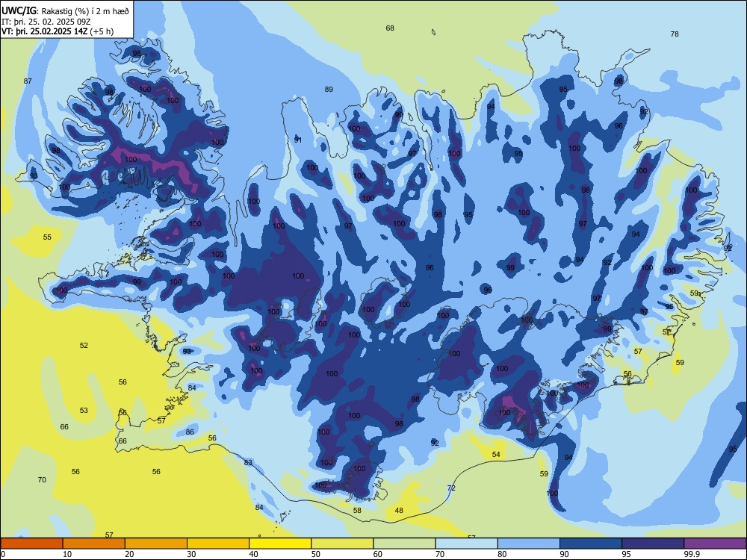This screenshot has width=747, height=560.
Task: Select the map value 91
Action: [x=298, y=140]
